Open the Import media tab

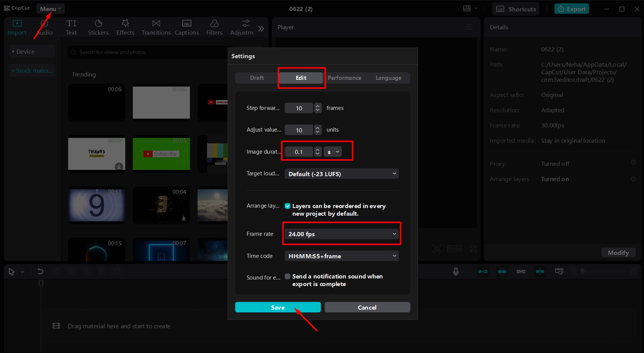pos(17,28)
